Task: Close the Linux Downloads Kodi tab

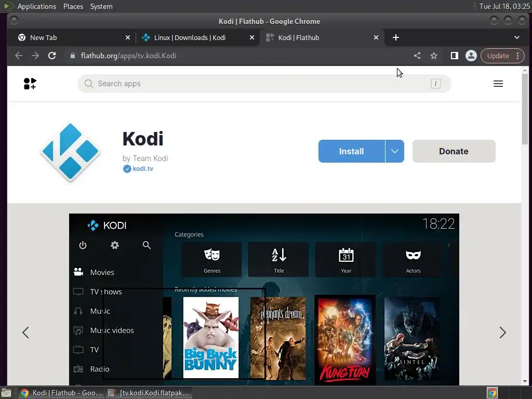Action: (x=252, y=37)
